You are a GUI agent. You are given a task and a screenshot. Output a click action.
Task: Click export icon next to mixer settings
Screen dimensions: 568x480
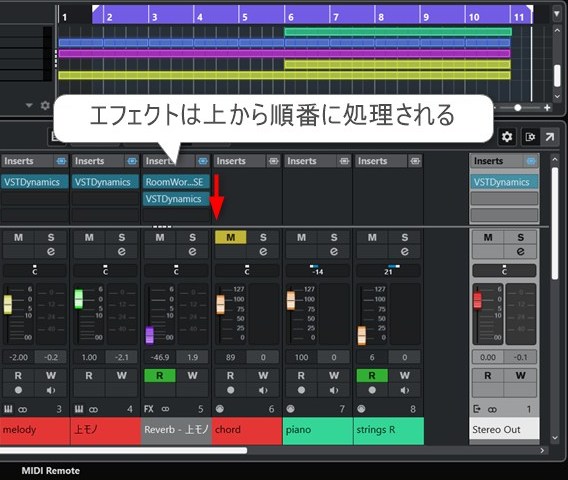click(x=530, y=137)
